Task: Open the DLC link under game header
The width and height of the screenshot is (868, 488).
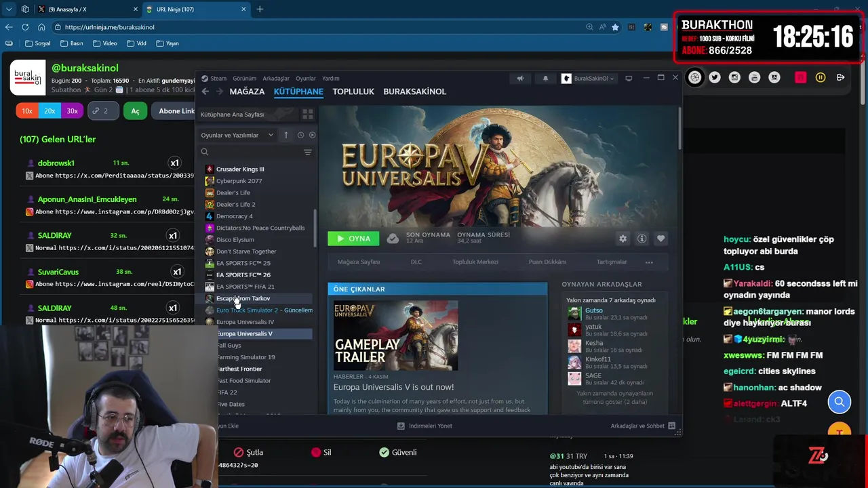Action: point(416,262)
